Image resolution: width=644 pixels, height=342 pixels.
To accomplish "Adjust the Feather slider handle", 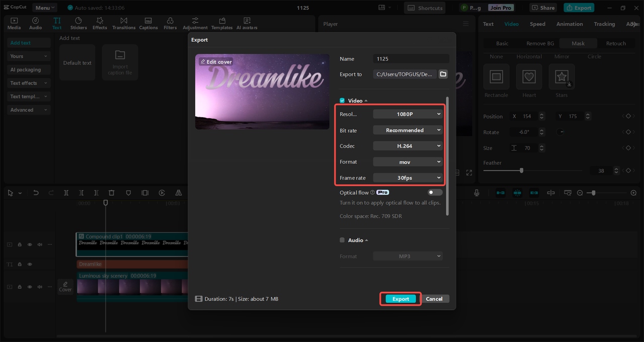I will pos(521,170).
